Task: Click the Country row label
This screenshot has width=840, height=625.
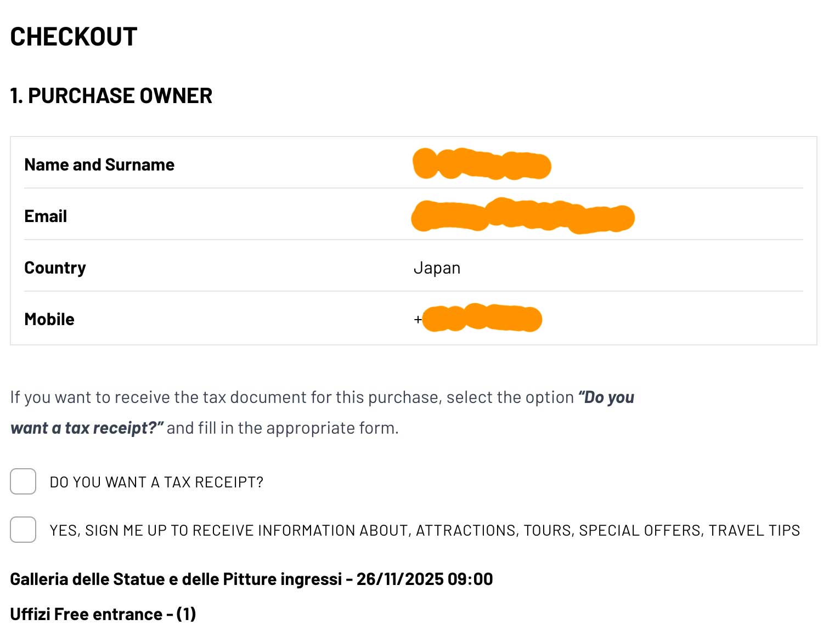Action: tap(55, 268)
